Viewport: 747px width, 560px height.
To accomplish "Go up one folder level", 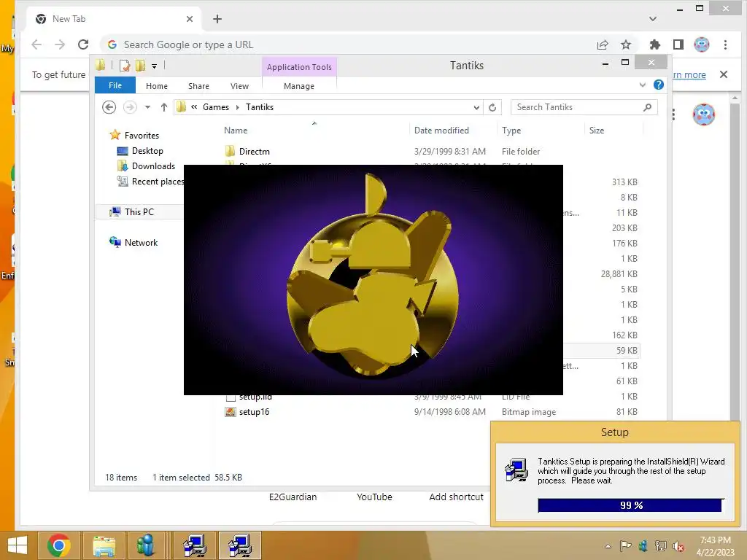I will (x=164, y=107).
